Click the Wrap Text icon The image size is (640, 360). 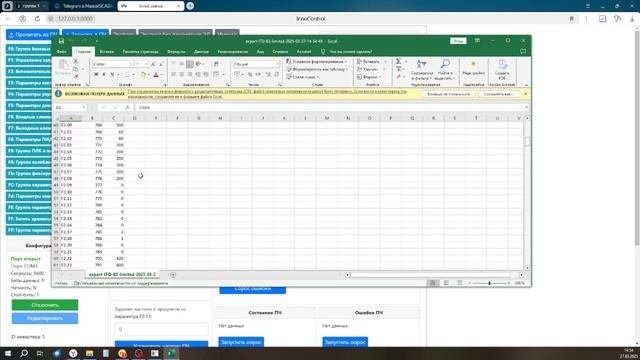pyautogui.click(x=216, y=64)
